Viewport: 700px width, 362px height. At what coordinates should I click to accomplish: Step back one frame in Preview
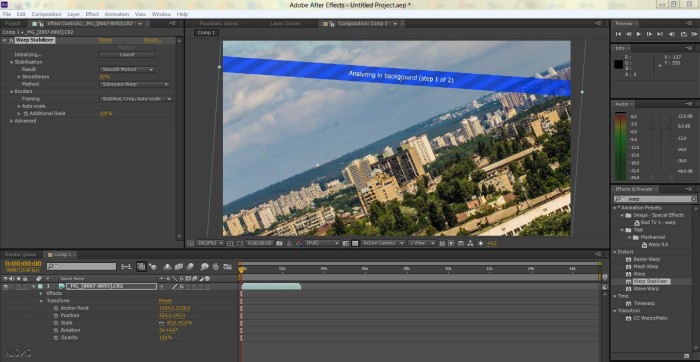click(x=629, y=34)
